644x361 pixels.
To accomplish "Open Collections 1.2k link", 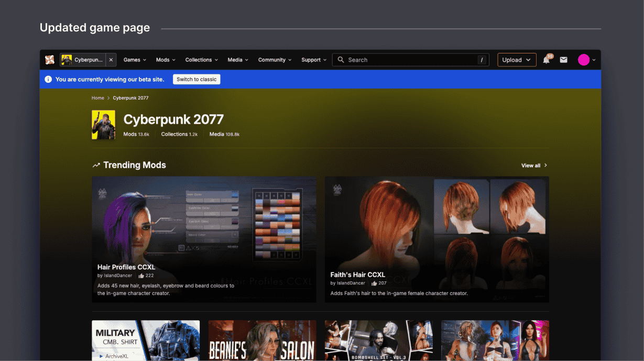I will click(x=179, y=134).
